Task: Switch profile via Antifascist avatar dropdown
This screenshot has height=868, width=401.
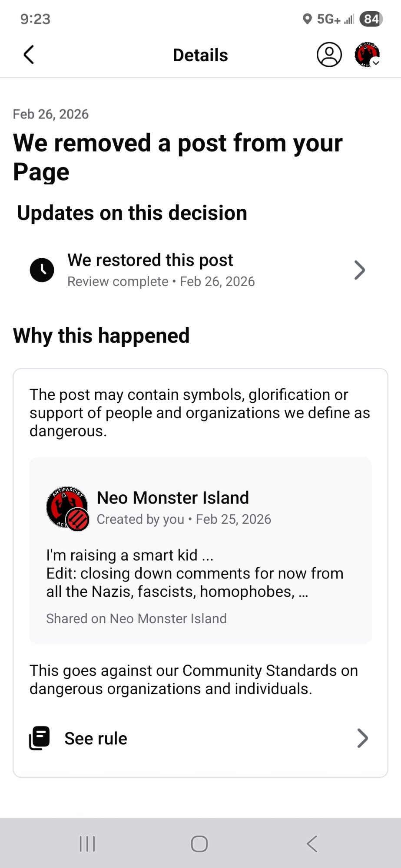Action: 367,55
